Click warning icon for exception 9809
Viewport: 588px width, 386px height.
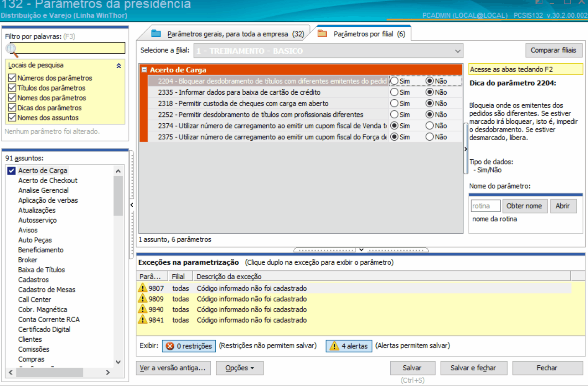coord(143,299)
